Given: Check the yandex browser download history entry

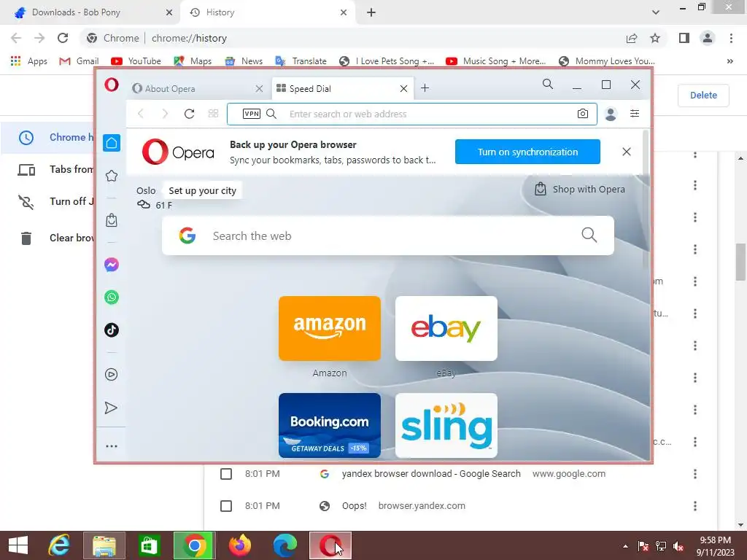Looking at the screenshot, I should point(226,474).
